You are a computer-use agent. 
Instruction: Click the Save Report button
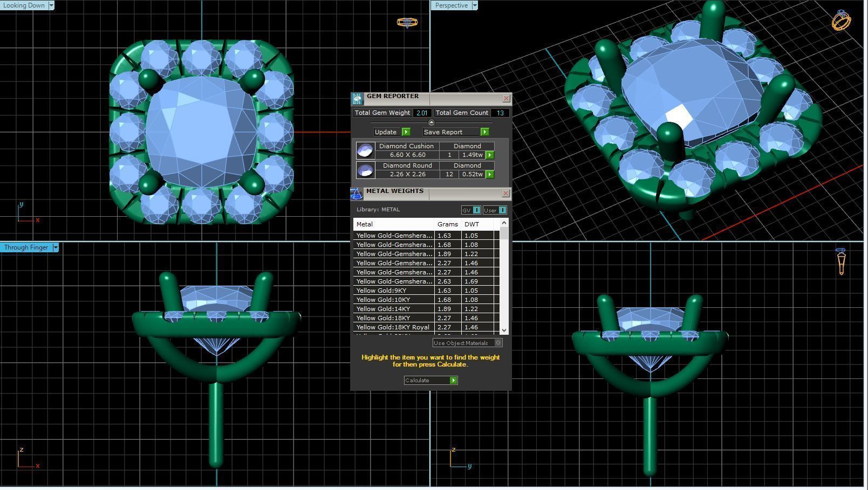[456, 132]
